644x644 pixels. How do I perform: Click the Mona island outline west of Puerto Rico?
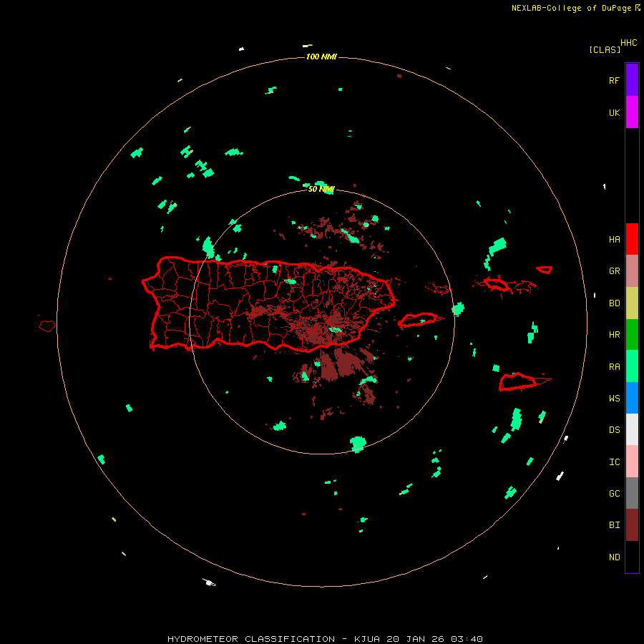click(47, 326)
